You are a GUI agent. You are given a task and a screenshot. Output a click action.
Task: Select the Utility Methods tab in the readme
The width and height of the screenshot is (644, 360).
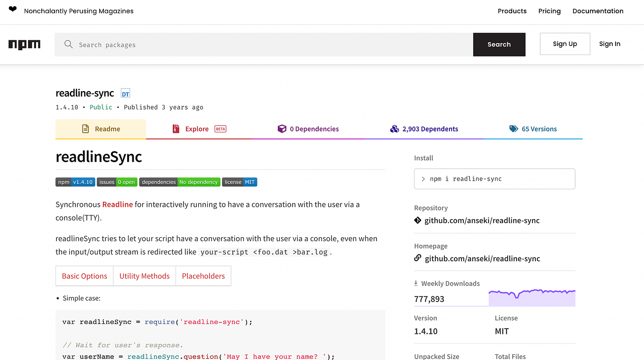(x=144, y=276)
